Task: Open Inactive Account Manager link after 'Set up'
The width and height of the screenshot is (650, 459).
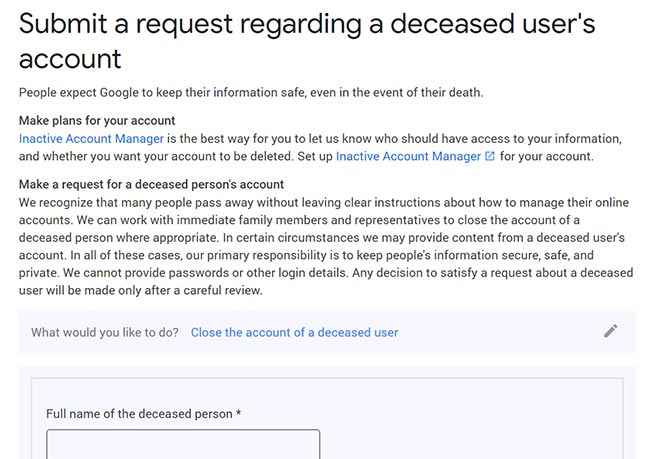Action: (408, 156)
